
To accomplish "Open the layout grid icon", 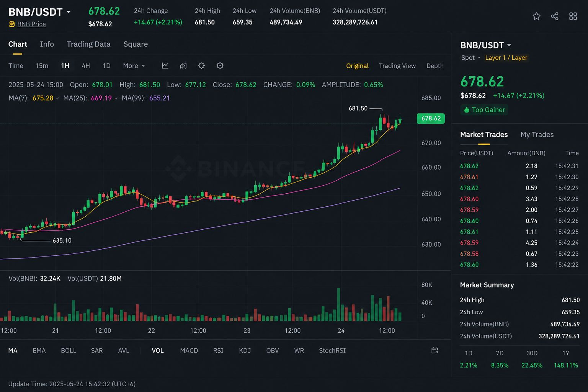I will click(573, 16).
